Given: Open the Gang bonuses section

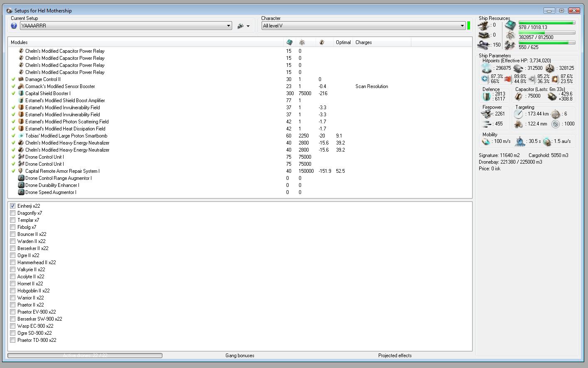Looking at the screenshot, I should [x=240, y=356].
